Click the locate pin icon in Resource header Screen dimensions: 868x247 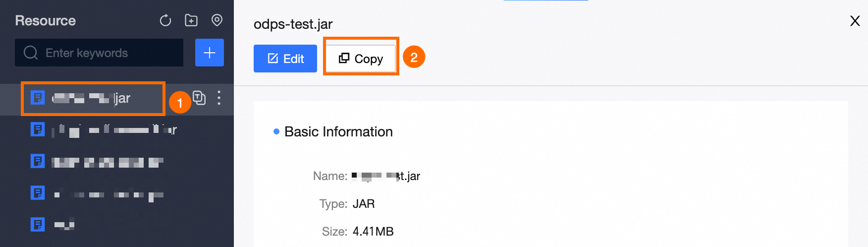tap(217, 20)
